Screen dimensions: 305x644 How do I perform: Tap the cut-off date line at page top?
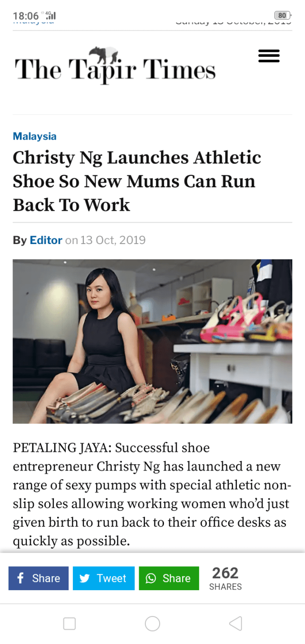pyautogui.click(x=233, y=23)
